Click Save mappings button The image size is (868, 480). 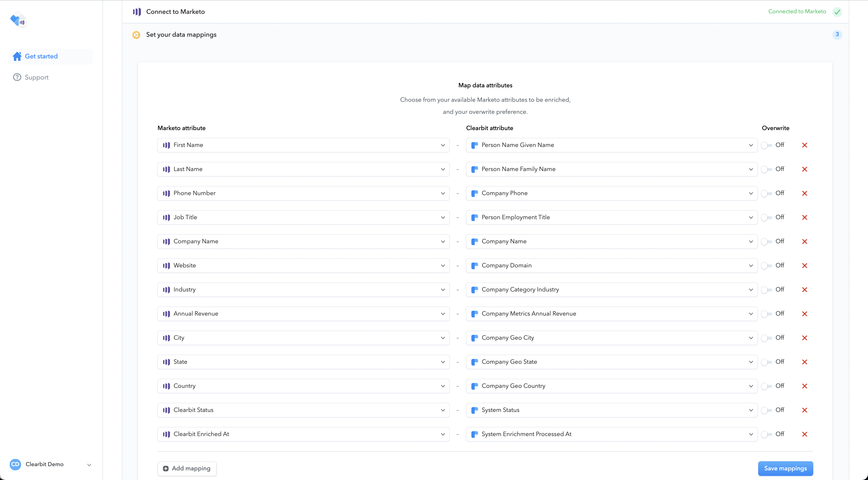[785, 468]
